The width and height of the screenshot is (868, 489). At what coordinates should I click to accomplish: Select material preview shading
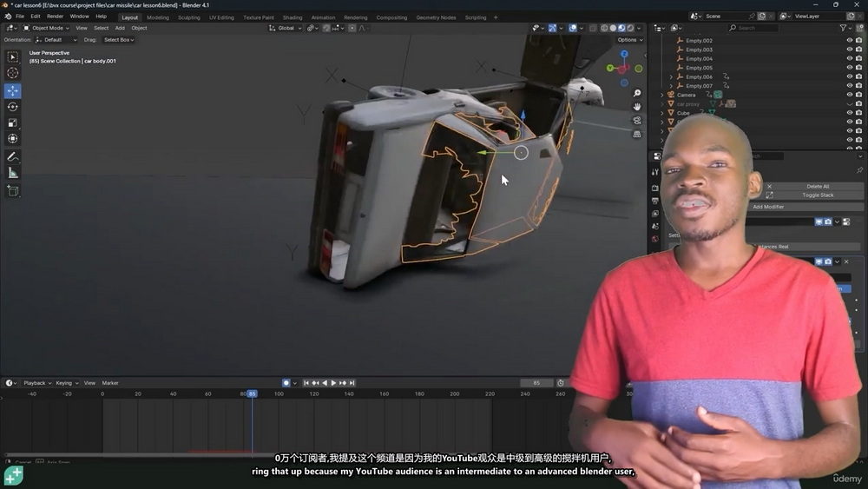(621, 28)
